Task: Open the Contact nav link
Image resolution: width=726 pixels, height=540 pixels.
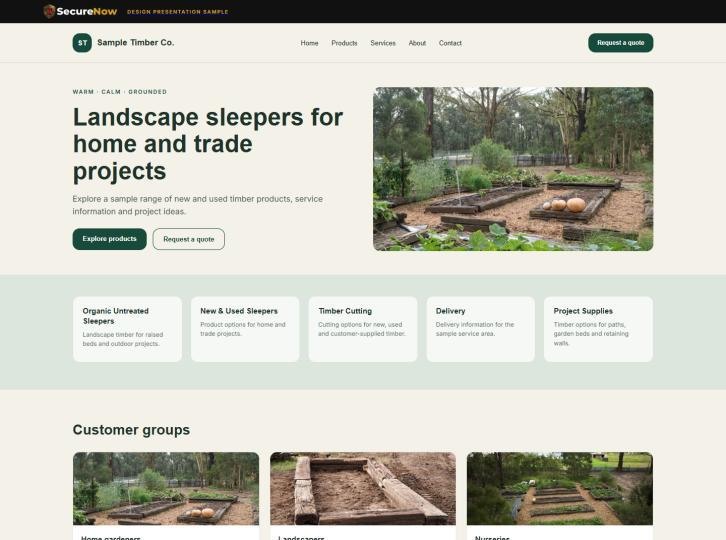Action: [450, 43]
